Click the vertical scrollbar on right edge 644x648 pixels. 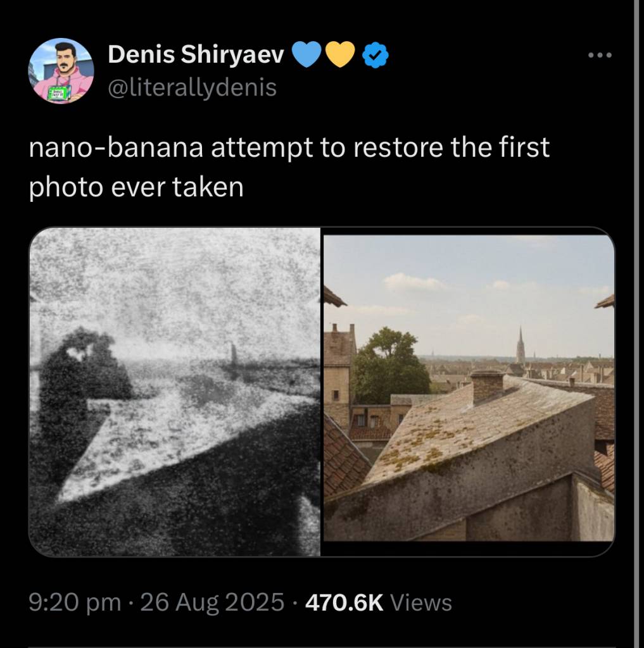pyautogui.click(x=636, y=316)
